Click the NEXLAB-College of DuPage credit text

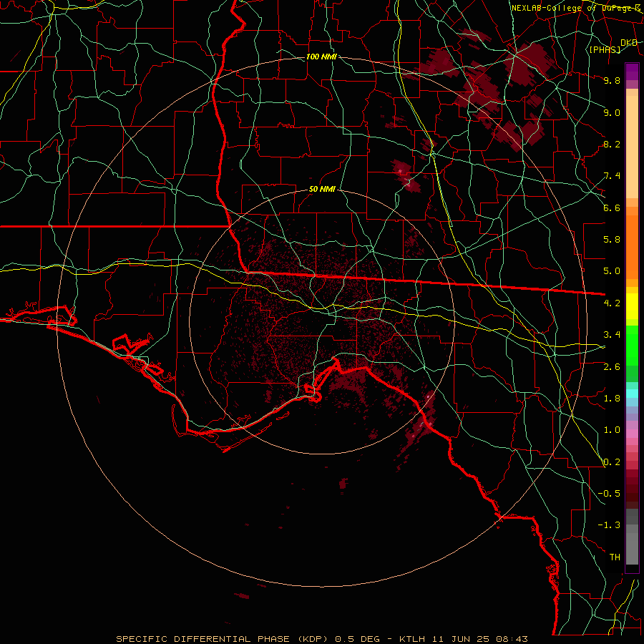coord(575,8)
